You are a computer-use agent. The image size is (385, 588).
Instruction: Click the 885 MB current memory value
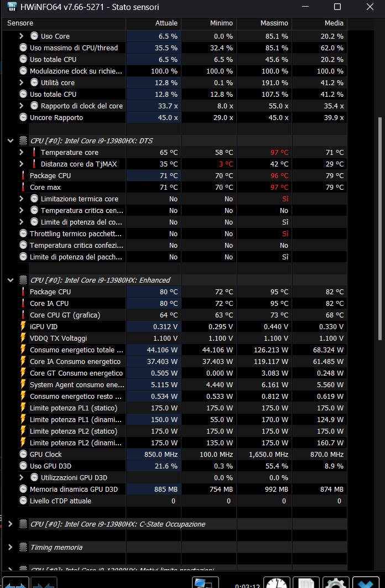click(x=166, y=490)
